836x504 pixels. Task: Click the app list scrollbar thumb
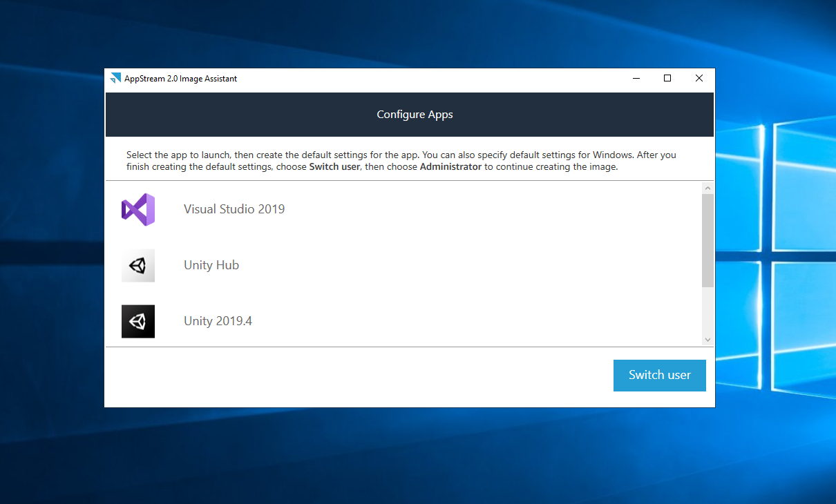(x=707, y=240)
